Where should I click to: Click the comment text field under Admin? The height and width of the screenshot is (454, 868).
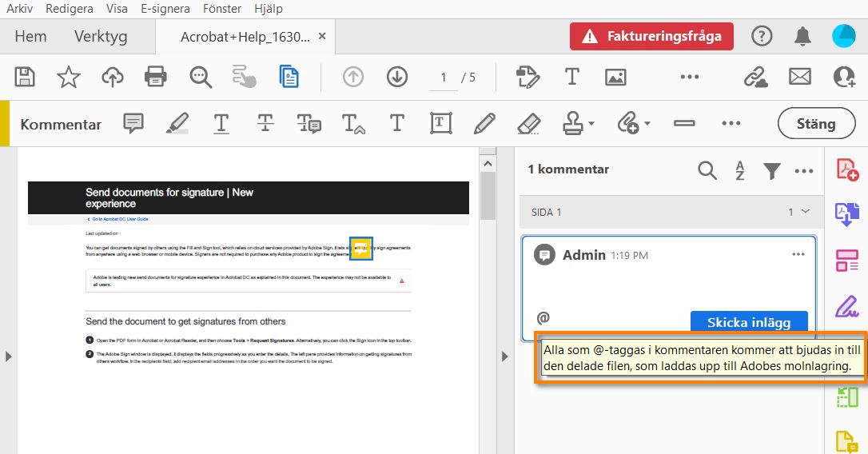tap(668, 288)
